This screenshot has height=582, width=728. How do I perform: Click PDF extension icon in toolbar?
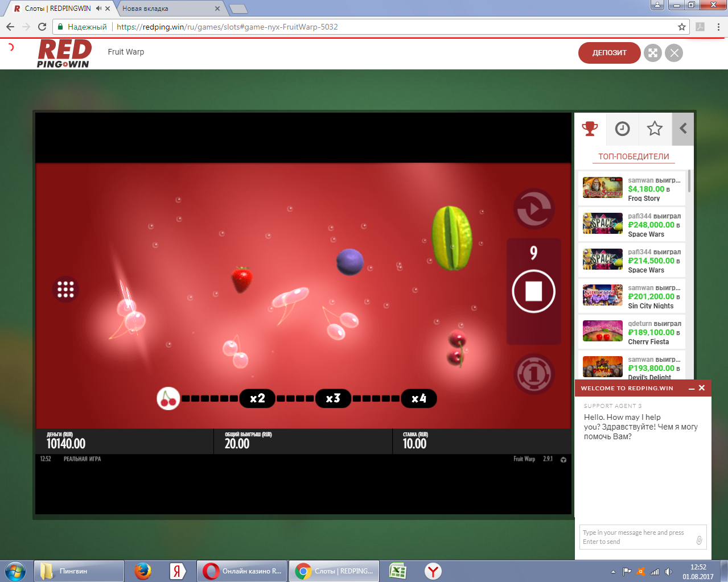coord(700,27)
